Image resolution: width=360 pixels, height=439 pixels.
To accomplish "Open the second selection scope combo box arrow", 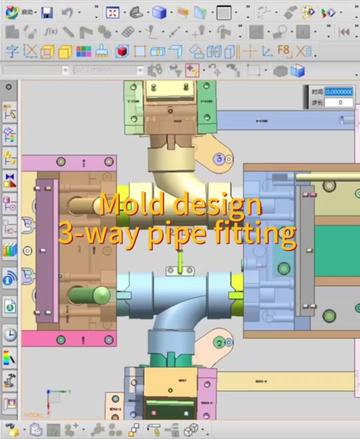I will click(140, 70).
